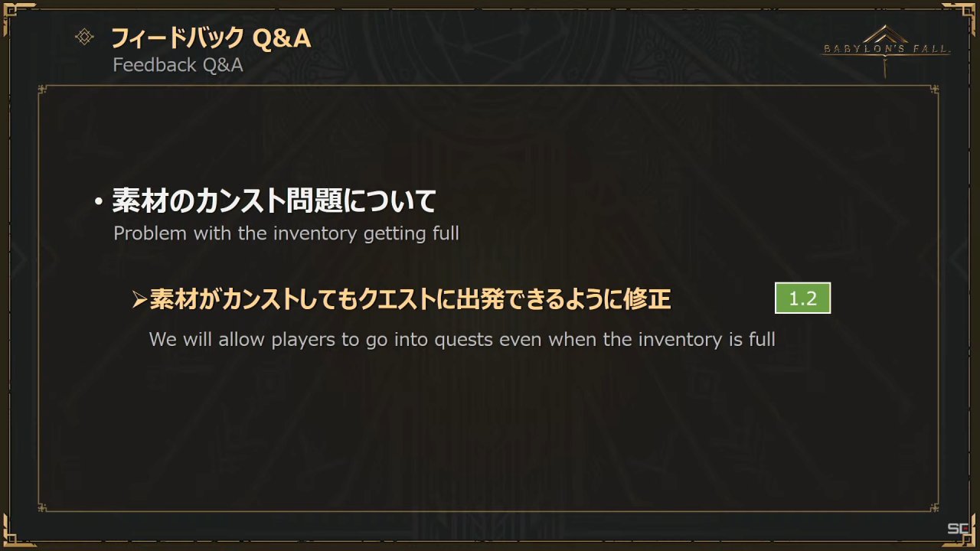Click the outer border's bottom-left corner ornament
The image size is (980, 551).
pyautogui.click(x=11, y=540)
